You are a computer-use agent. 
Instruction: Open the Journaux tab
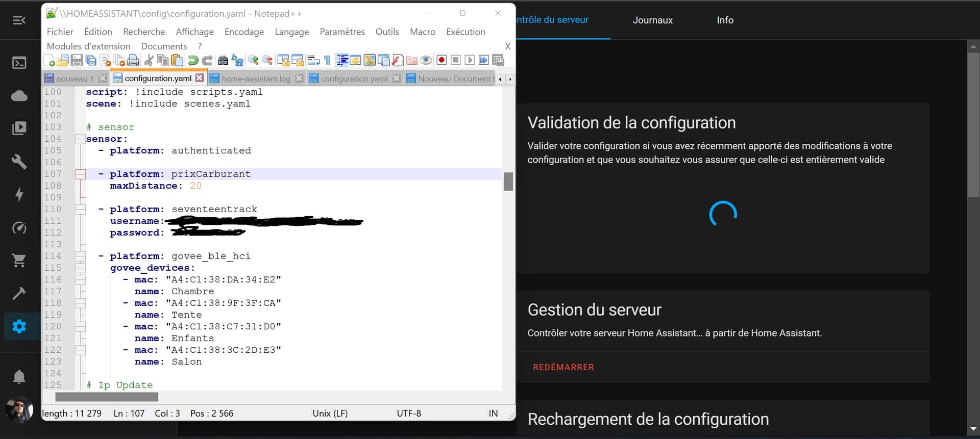pyautogui.click(x=652, y=20)
